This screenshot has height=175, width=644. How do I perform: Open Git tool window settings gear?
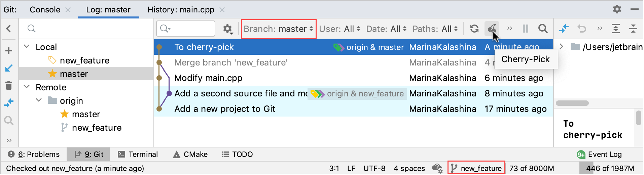pos(617,9)
